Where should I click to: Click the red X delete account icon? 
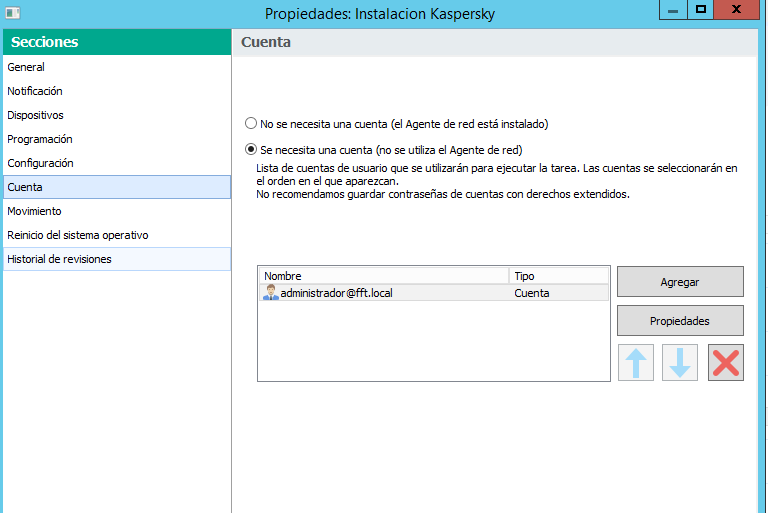coord(726,363)
